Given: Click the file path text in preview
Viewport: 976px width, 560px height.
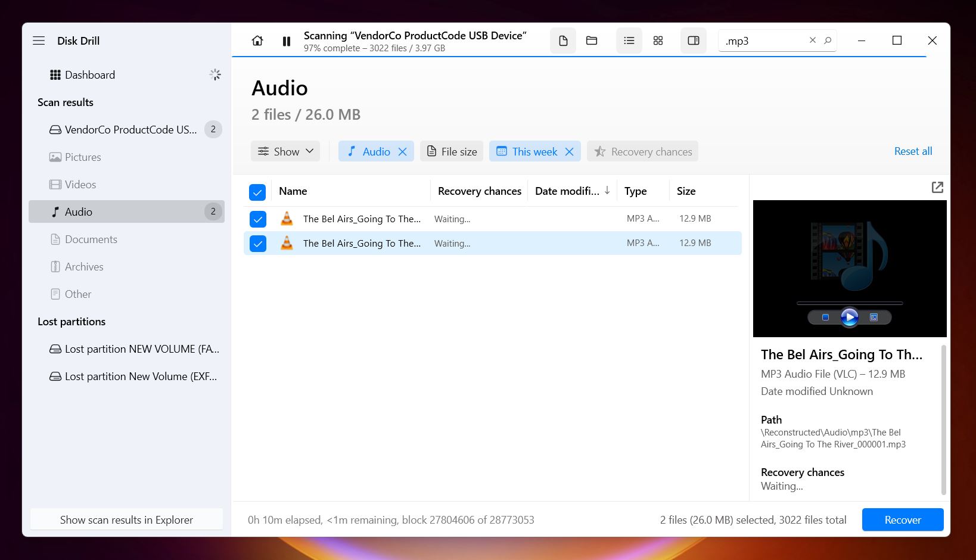Looking at the screenshot, I should (x=833, y=438).
